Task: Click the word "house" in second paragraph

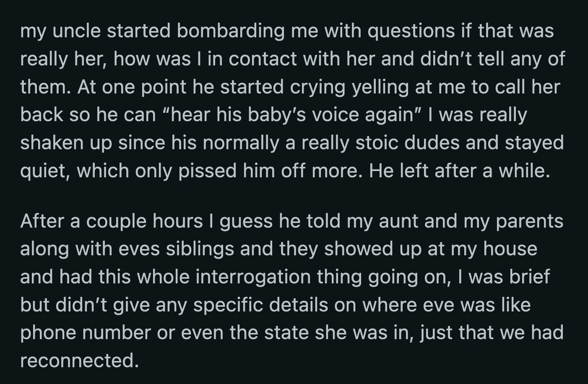Action: pyautogui.click(x=510, y=249)
